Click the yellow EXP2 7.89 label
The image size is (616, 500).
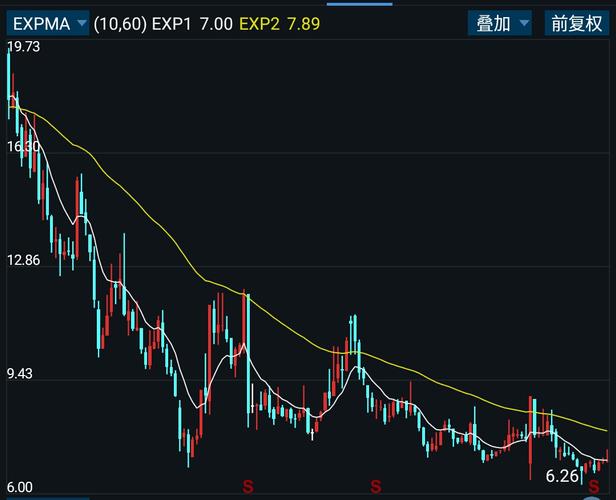[x=279, y=24]
